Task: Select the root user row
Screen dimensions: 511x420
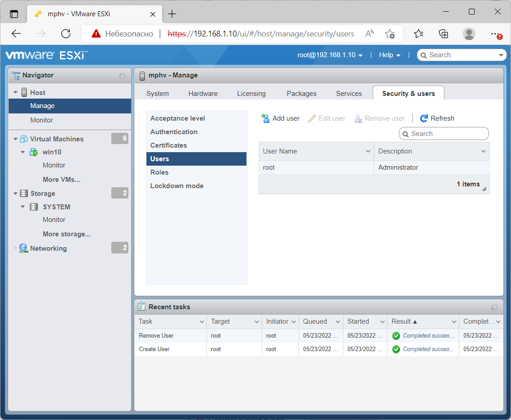Action: point(374,167)
